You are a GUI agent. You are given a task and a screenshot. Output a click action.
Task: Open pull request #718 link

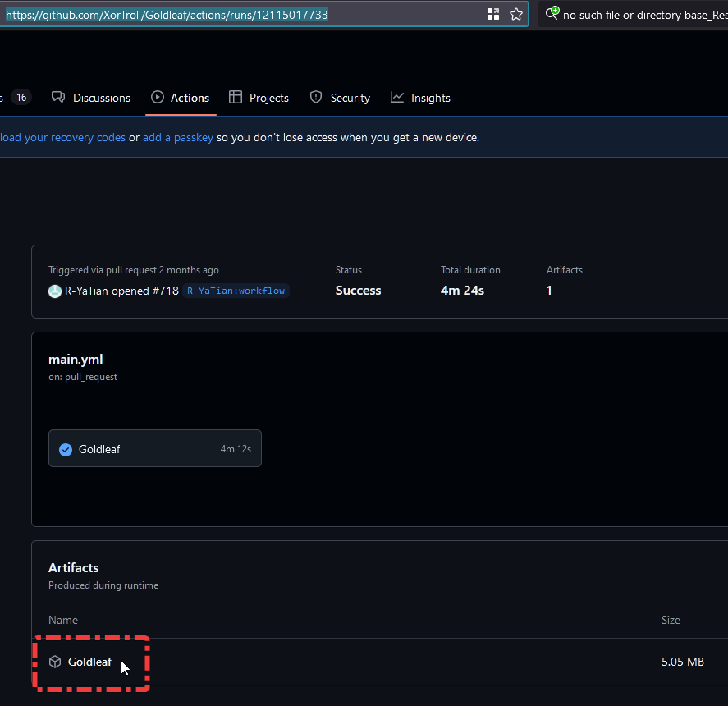[166, 291]
